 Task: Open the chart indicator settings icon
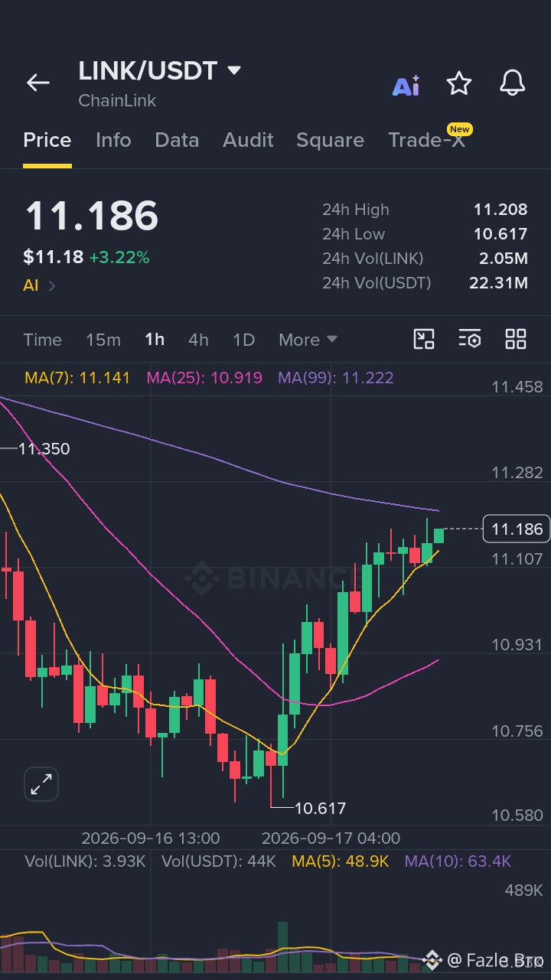pyautogui.click(x=469, y=339)
